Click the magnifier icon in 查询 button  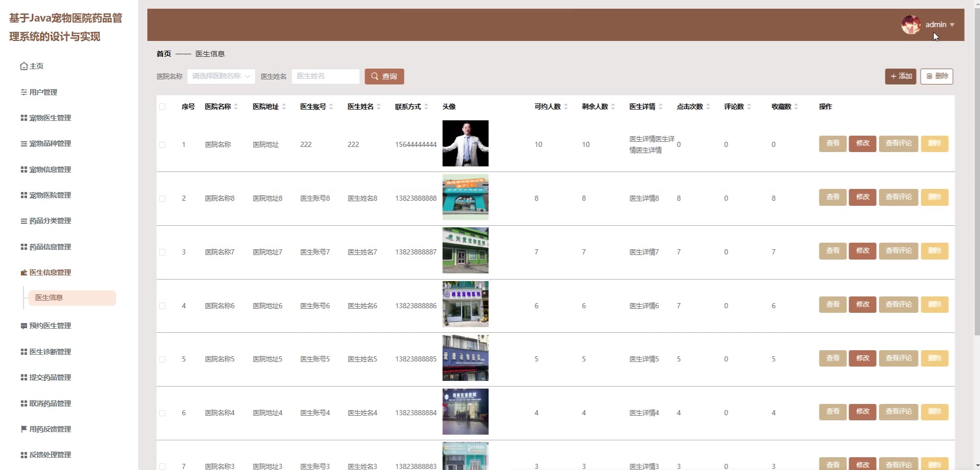[375, 76]
